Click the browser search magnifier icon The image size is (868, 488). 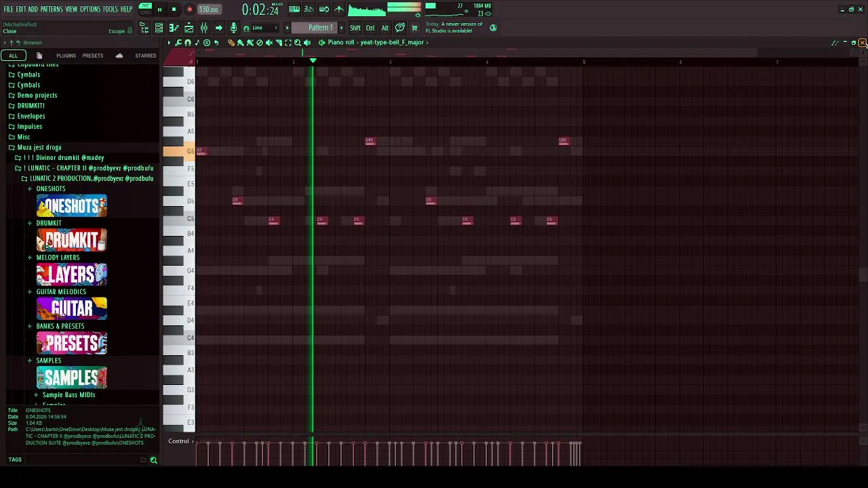pos(153,460)
